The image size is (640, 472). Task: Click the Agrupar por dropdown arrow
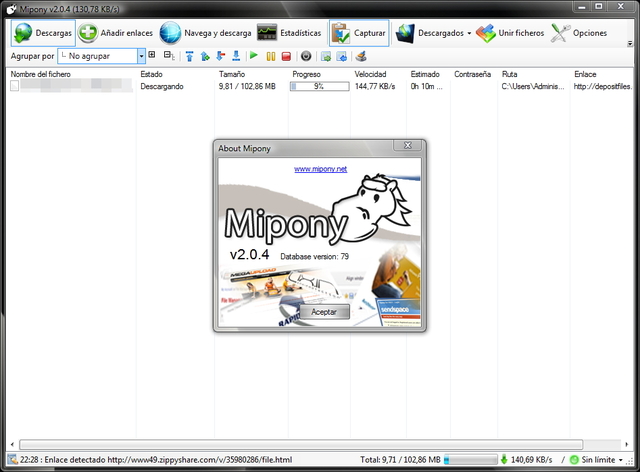click(x=141, y=56)
